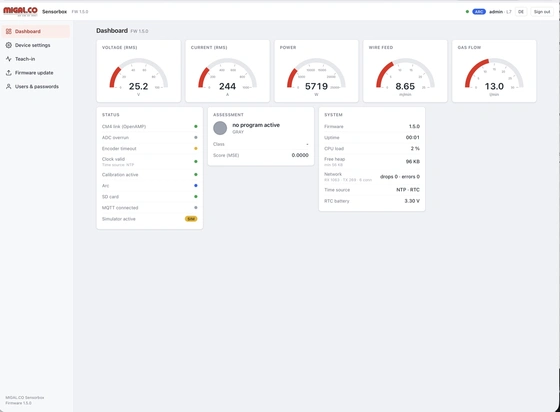Screen dimensions: 560x412
Task: Click the MIGAL.CO logo
Action: [20, 11]
